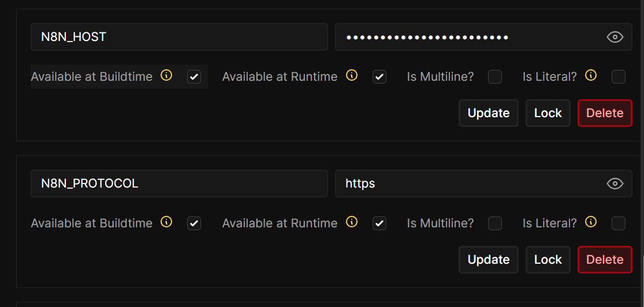
Task: Click the N8N_HOST variable name field
Action: (179, 37)
